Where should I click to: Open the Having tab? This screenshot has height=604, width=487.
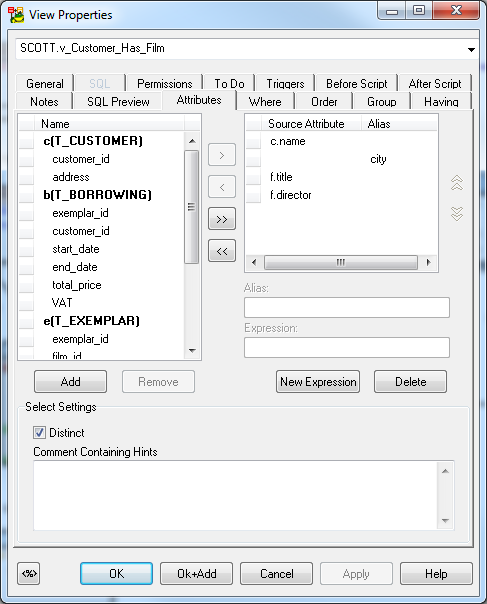pos(441,101)
